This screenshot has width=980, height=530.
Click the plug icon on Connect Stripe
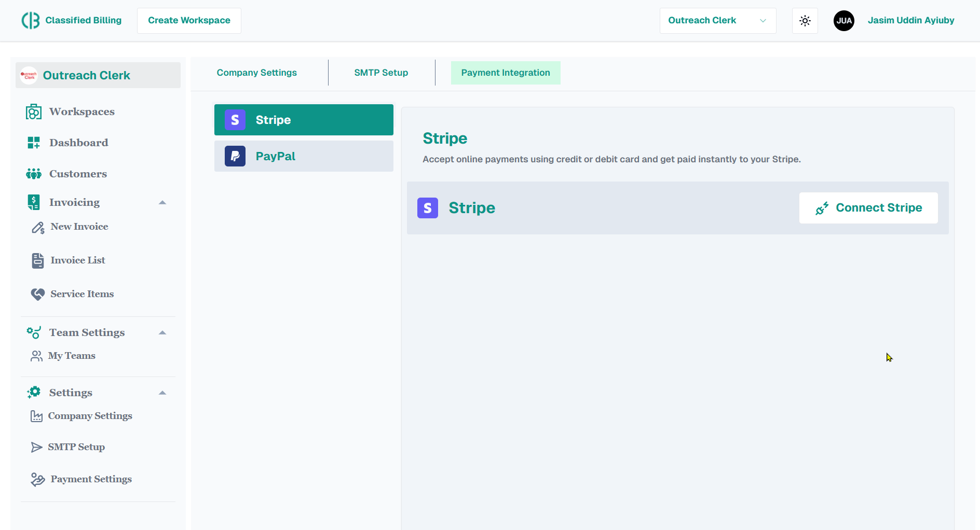click(822, 208)
